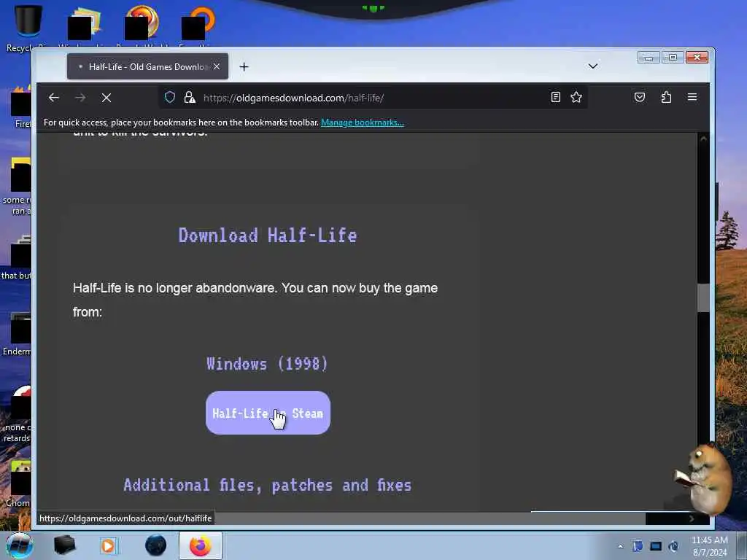
Task: Go back to the previous page
Action: (54, 98)
